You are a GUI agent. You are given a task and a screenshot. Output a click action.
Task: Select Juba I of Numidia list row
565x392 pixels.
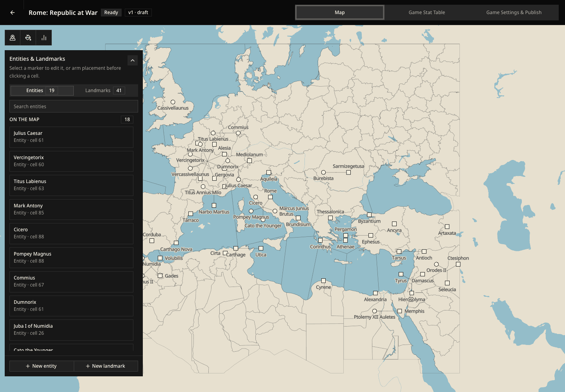click(x=71, y=330)
